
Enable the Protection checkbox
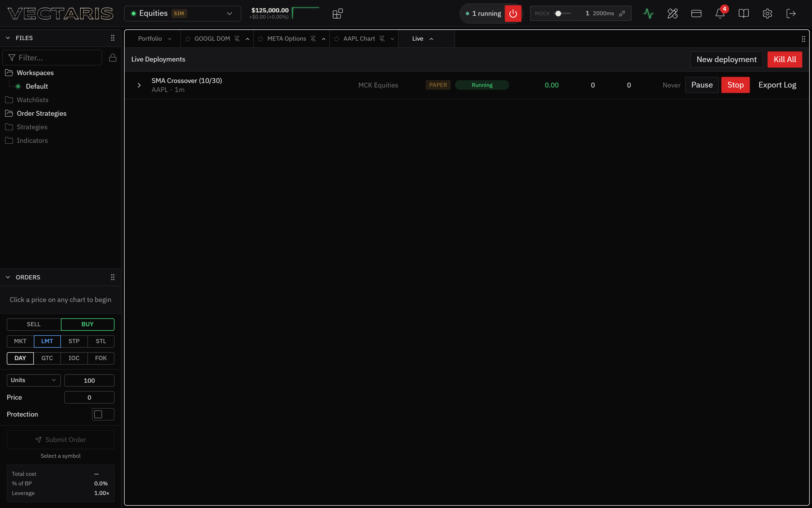coord(98,414)
